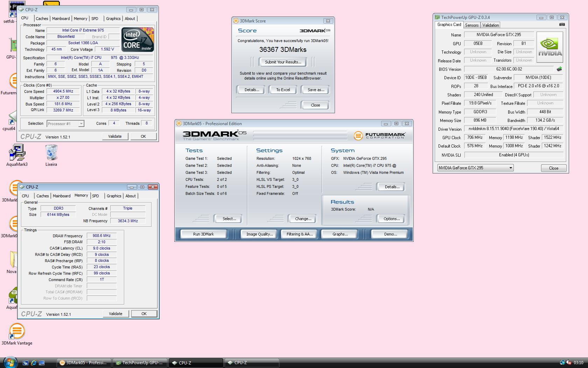Click Command Rate 1T value
Viewport: 588px width, 368px height.
(102, 280)
